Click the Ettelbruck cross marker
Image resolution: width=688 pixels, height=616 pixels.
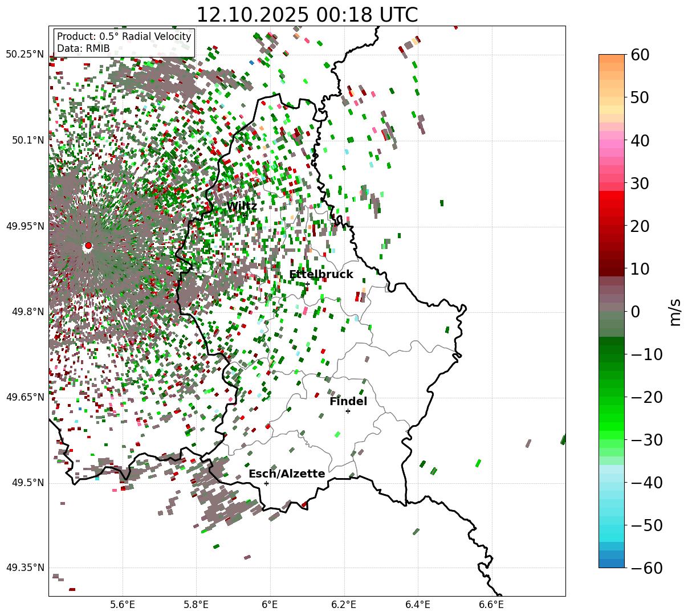click(x=307, y=284)
